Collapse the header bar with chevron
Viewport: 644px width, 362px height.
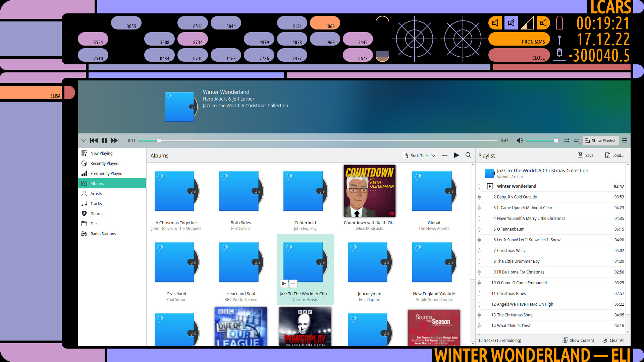coord(84,140)
